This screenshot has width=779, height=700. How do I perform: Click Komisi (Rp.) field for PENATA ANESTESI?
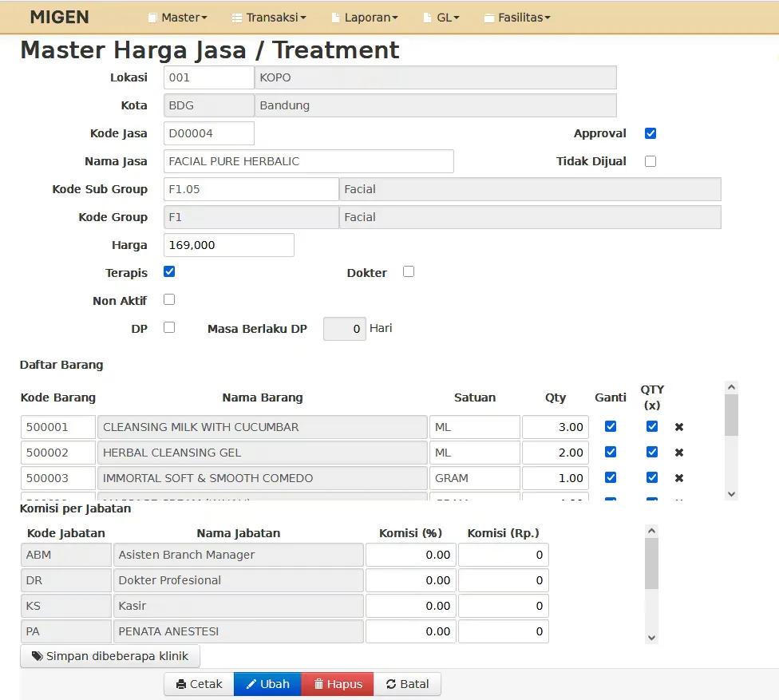(504, 631)
